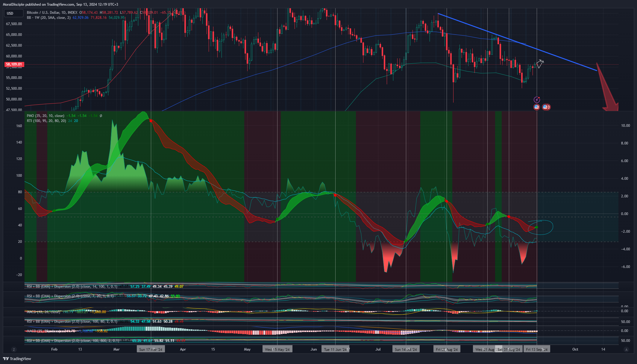
Task: Click the Wed 15 May '24 date marker
Action: pos(277,349)
